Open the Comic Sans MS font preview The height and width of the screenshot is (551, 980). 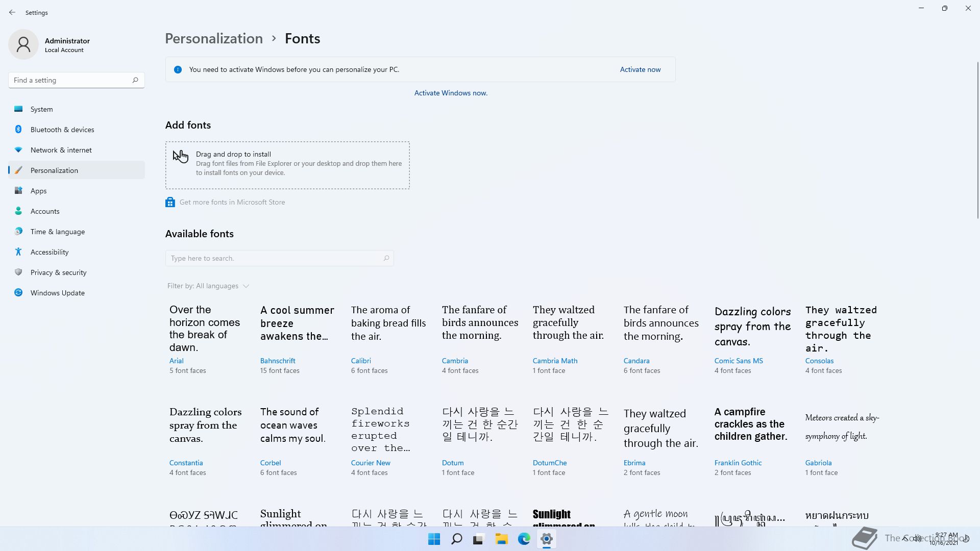[752, 327]
